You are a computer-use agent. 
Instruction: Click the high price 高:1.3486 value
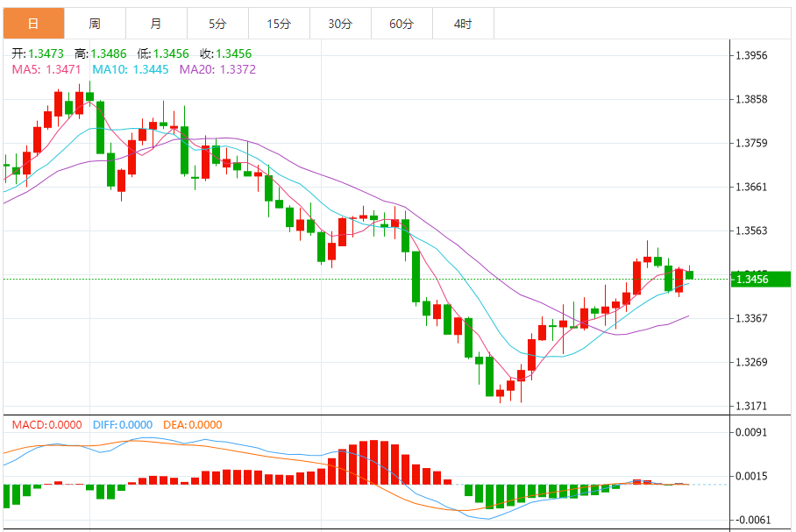coord(101,53)
